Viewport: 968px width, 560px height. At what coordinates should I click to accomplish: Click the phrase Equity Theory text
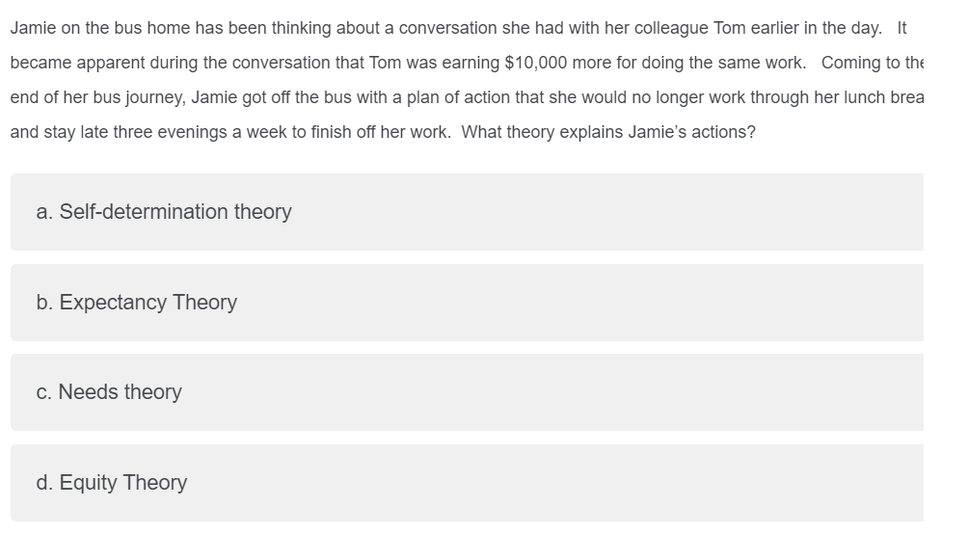122,482
